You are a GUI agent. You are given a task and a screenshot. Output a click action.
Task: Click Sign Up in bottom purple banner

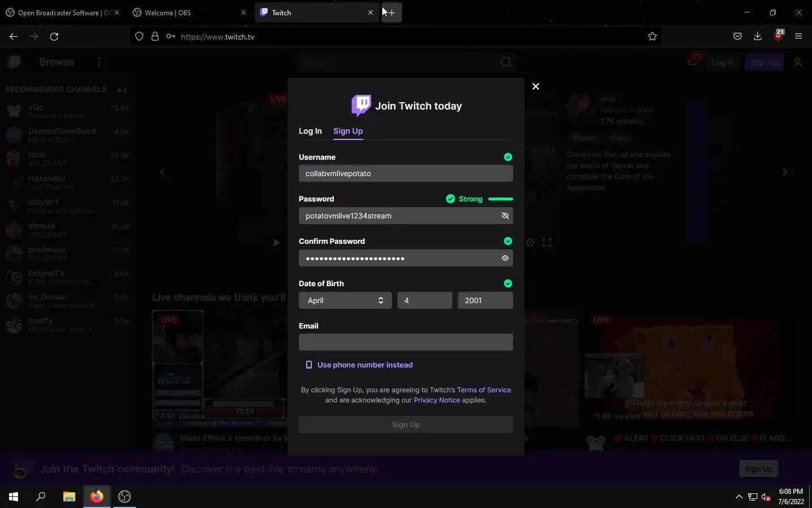coord(758,468)
